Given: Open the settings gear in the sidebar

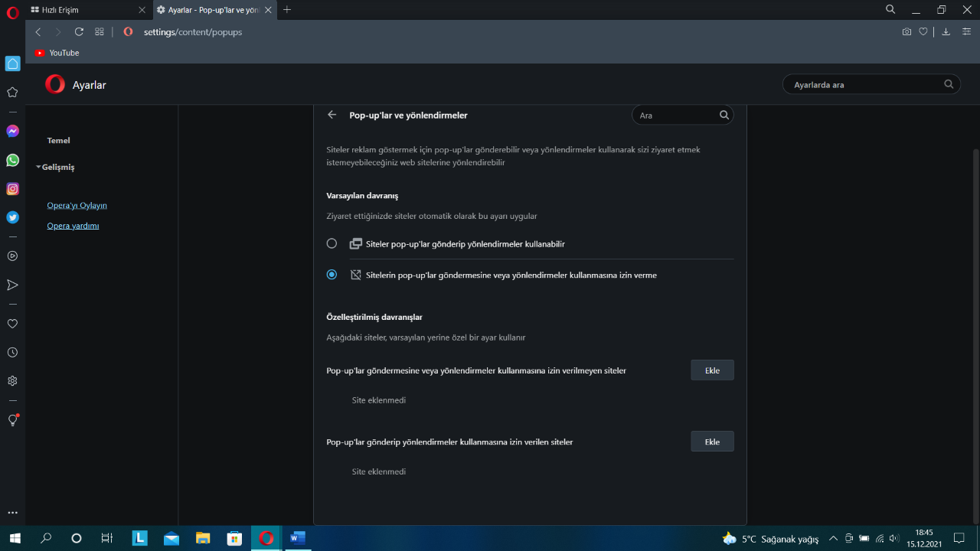Looking at the screenshot, I should click(x=12, y=381).
